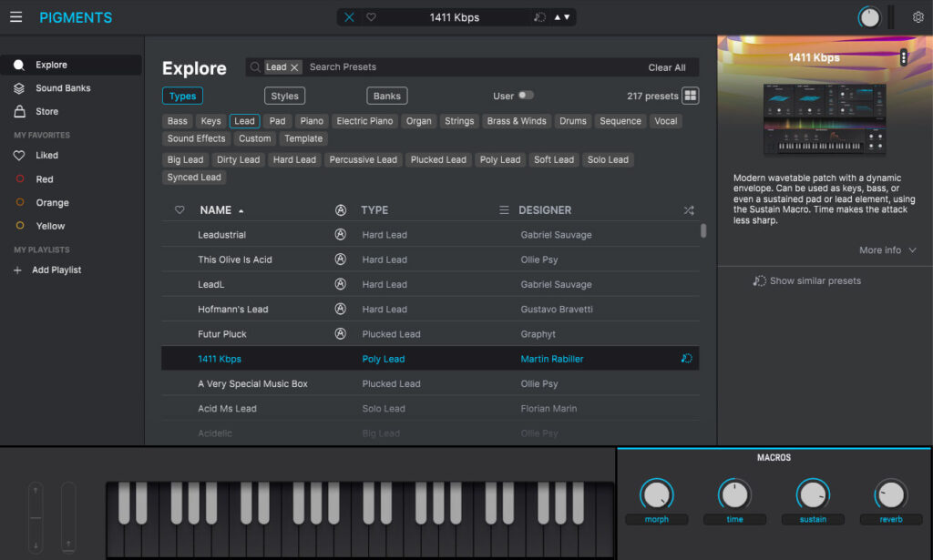The height and width of the screenshot is (560, 933).
Task: Click the Arturia icon on the LeadL row
Action: (341, 284)
